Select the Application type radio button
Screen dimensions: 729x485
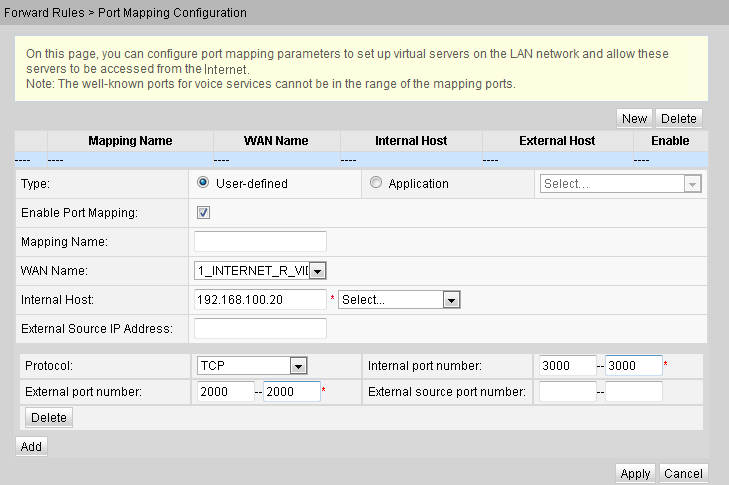(376, 183)
